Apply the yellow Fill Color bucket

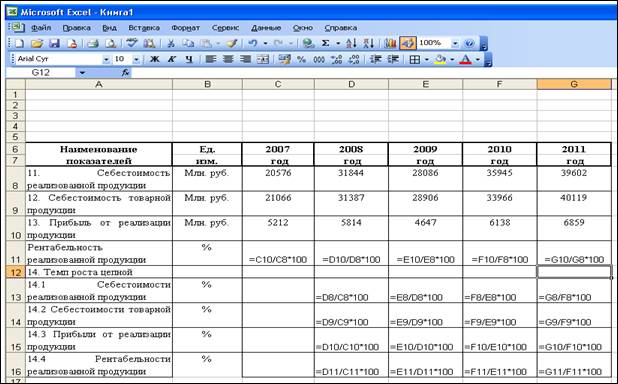click(x=440, y=59)
